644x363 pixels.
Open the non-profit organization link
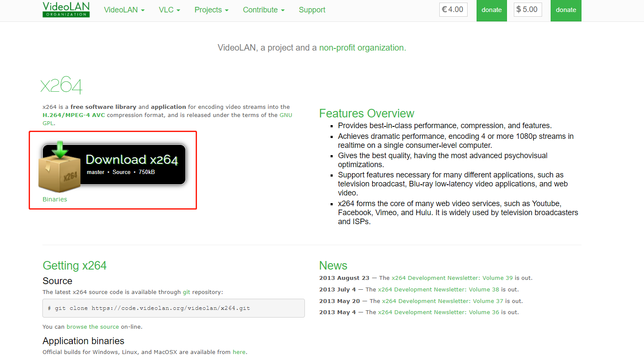(x=361, y=48)
